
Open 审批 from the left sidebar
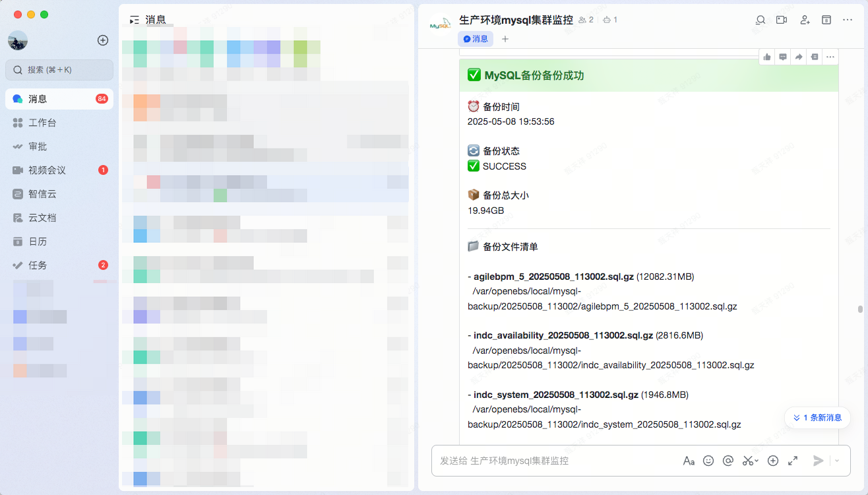pos(58,146)
